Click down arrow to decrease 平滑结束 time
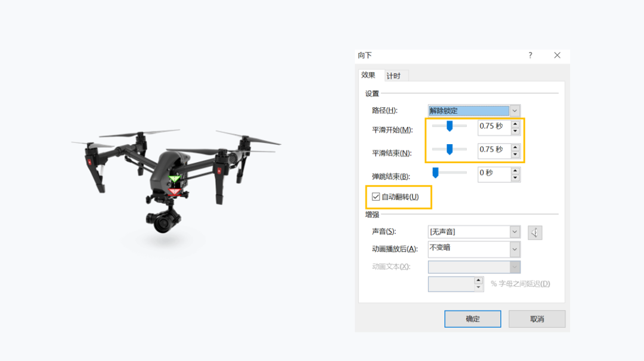This screenshot has height=361, width=644. coord(515,153)
